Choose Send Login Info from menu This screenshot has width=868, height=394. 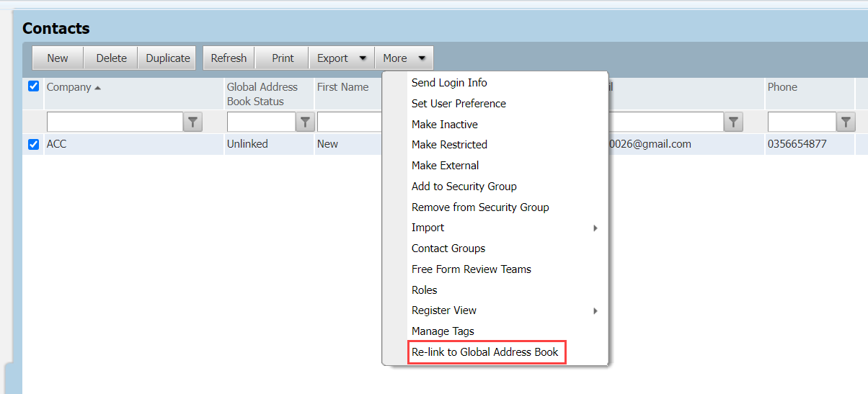(x=449, y=83)
